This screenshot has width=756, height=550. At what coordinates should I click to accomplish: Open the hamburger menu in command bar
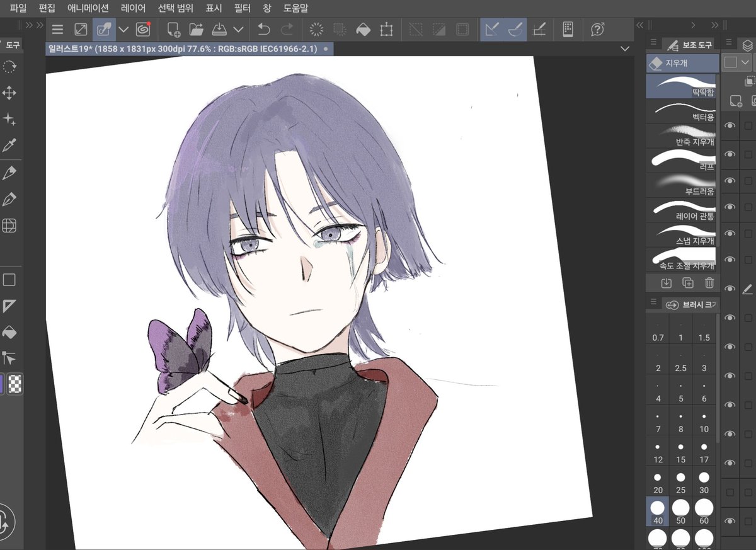point(57,30)
